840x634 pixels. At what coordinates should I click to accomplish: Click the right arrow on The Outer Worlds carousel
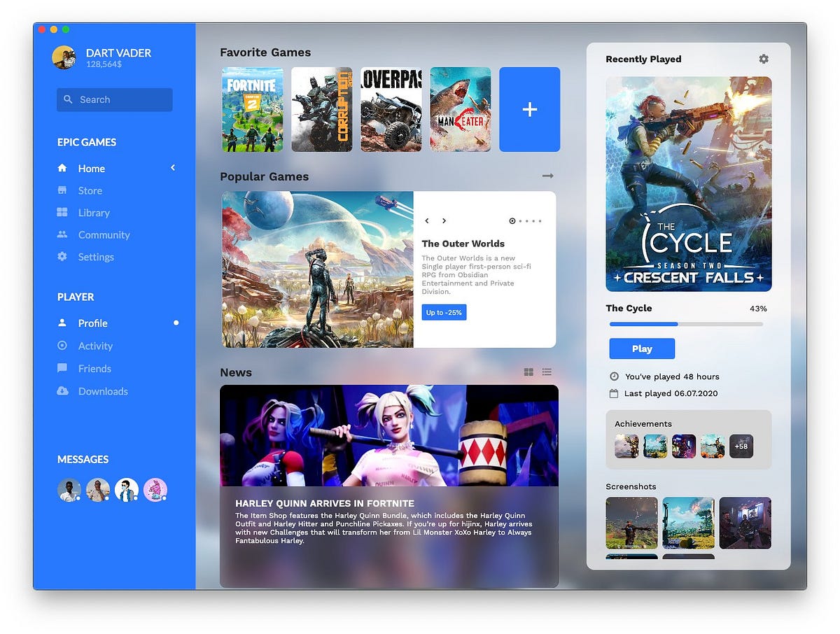[444, 220]
